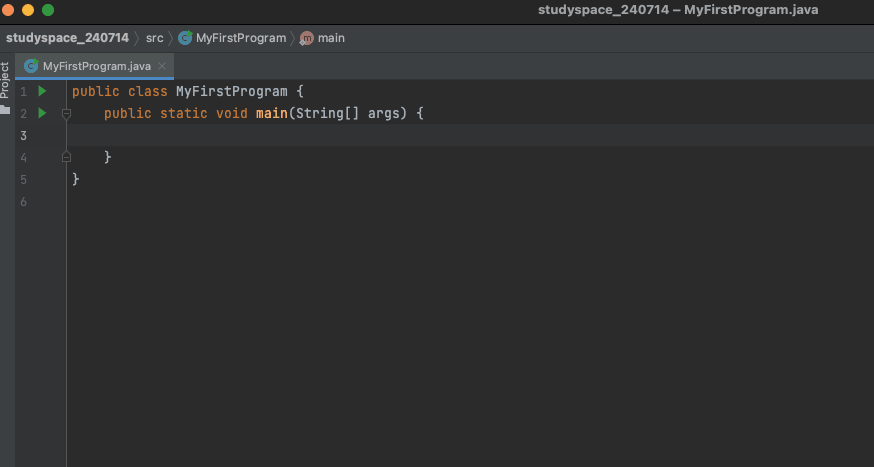This screenshot has height=467, width=874.
Task: Click the green full-screen window button
Action: pyautogui.click(x=47, y=10)
